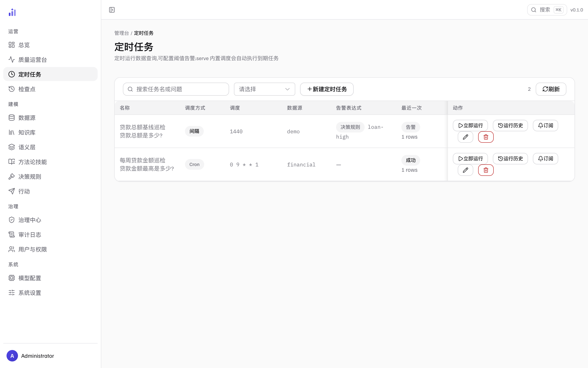588x368 pixels.
Task: Open the global 搜索 ⌘K search box
Action: pyautogui.click(x=547, y=10)
